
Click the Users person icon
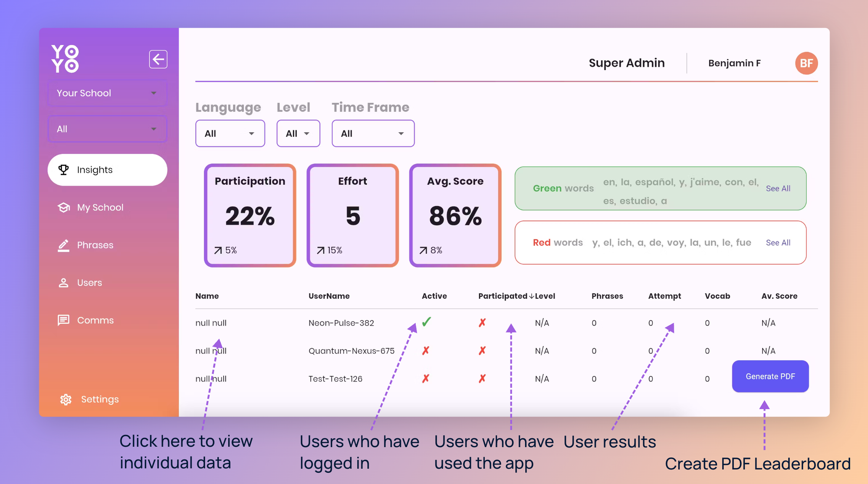64,283
